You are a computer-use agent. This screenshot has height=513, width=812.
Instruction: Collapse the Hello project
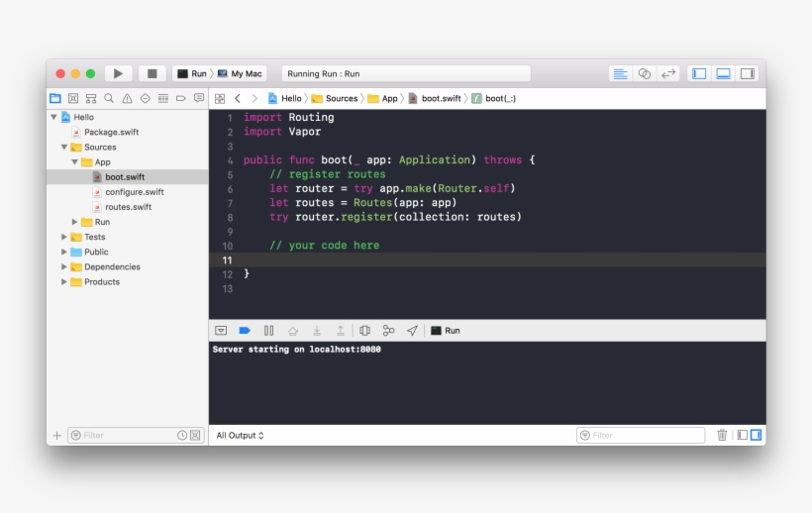(x=53, y=117)
